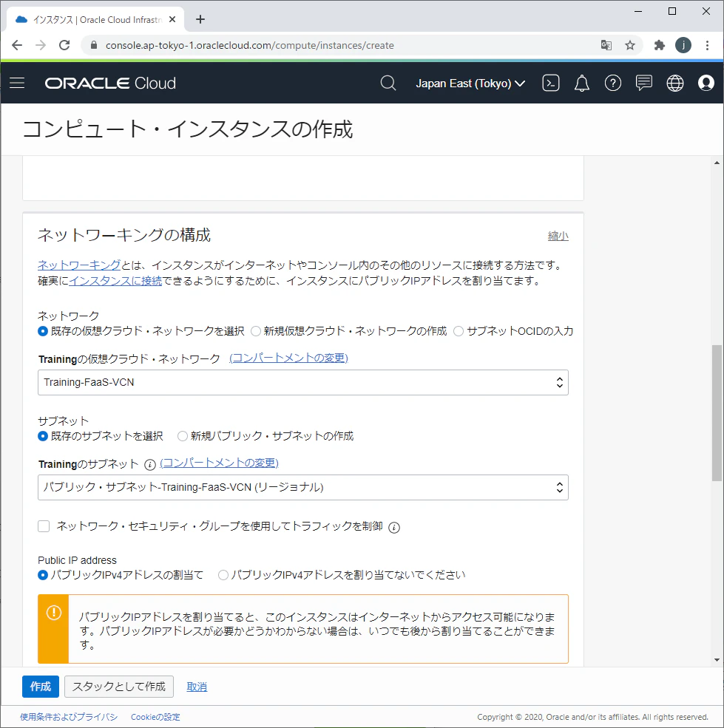Click the translate page icon in address bar
724x728 pixels.
click(606, 45)
